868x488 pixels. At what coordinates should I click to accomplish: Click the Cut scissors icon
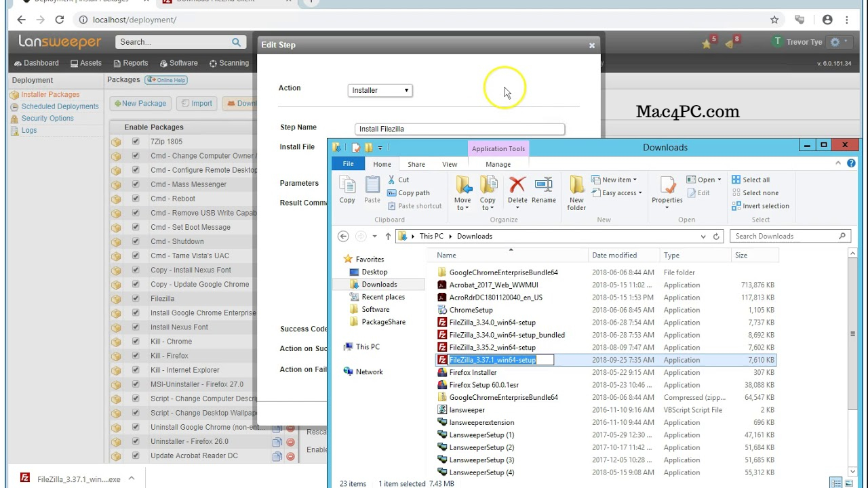(392, 180)
